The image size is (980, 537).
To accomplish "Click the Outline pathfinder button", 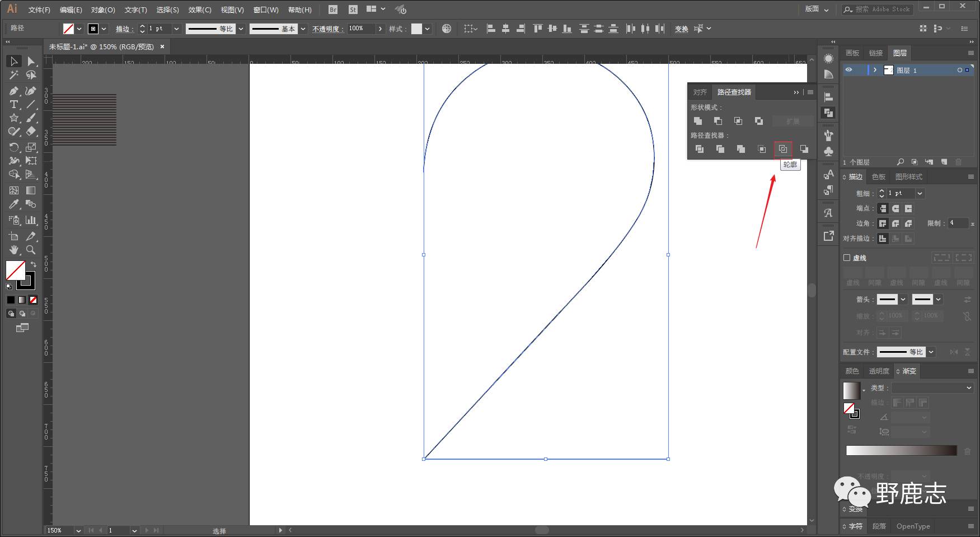I will click(x=782, y=149).
